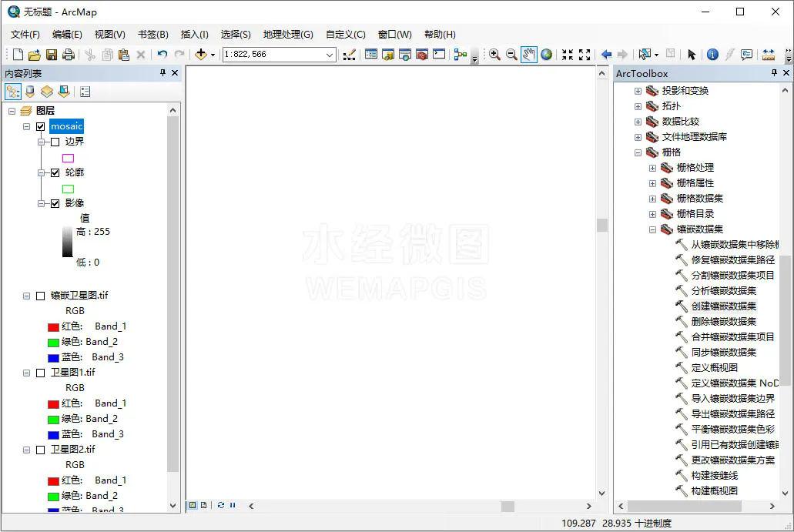Select the Zoom In tool

pos(494,54)
